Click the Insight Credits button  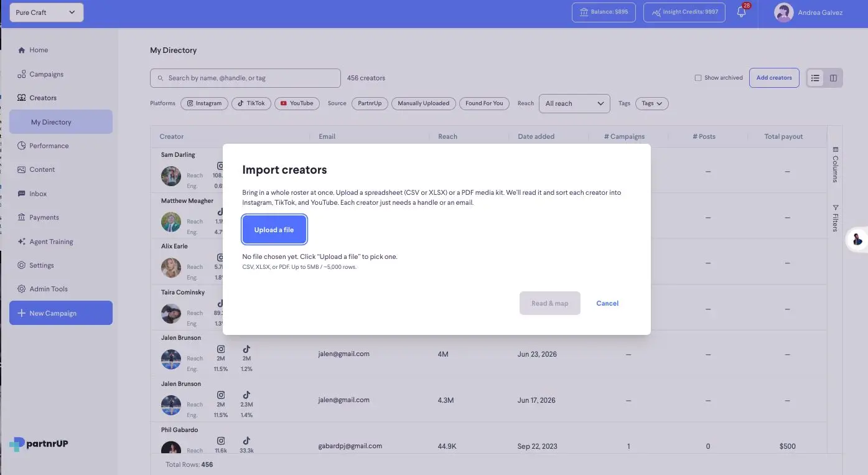pyautogui.click(x=684, y=12)
